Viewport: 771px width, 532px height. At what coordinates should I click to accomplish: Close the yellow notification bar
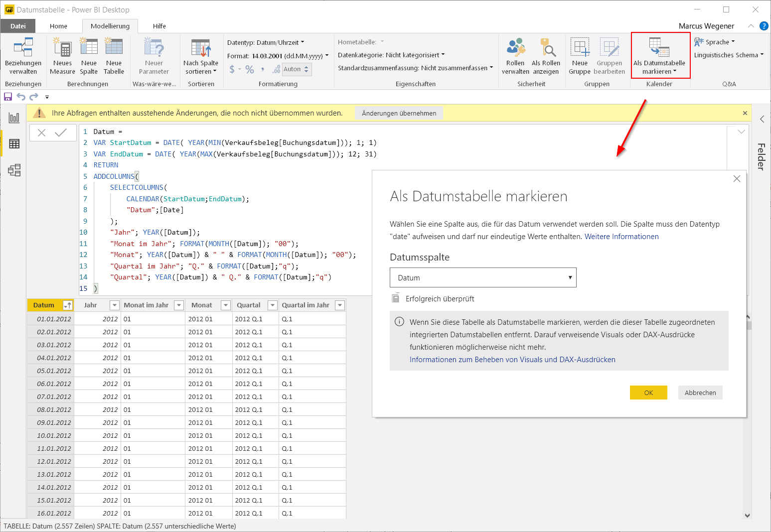click(745, 113)
